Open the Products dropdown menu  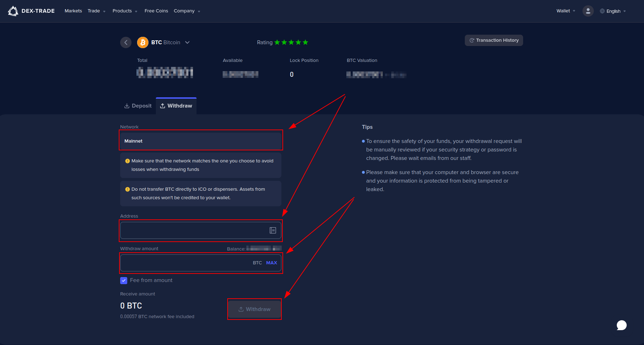pos(125,11)
